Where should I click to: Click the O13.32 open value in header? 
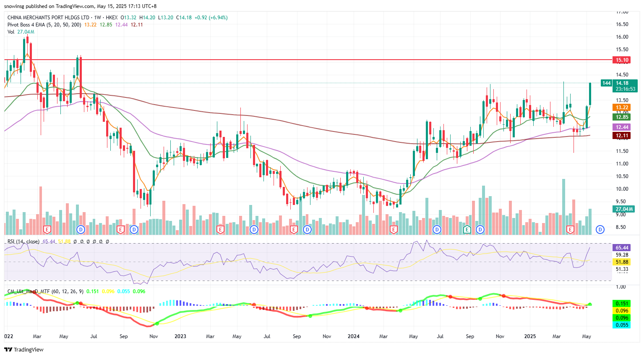click(x=128, y=18)
